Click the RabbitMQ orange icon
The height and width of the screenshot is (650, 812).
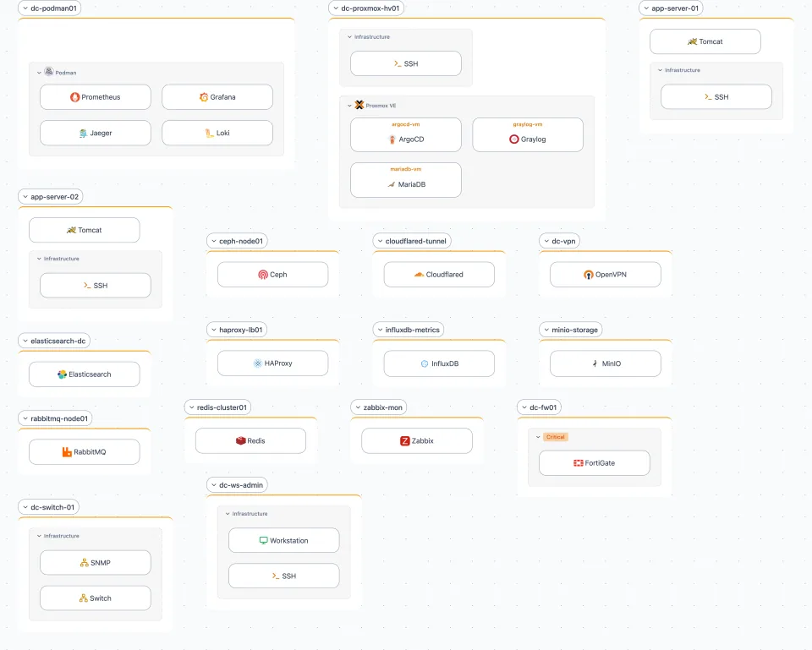tap(67, 452)
